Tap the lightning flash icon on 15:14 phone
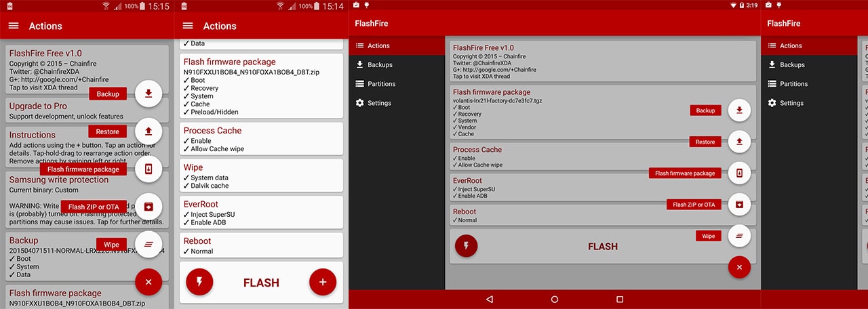The image size is (868, 309). [199, 283]
